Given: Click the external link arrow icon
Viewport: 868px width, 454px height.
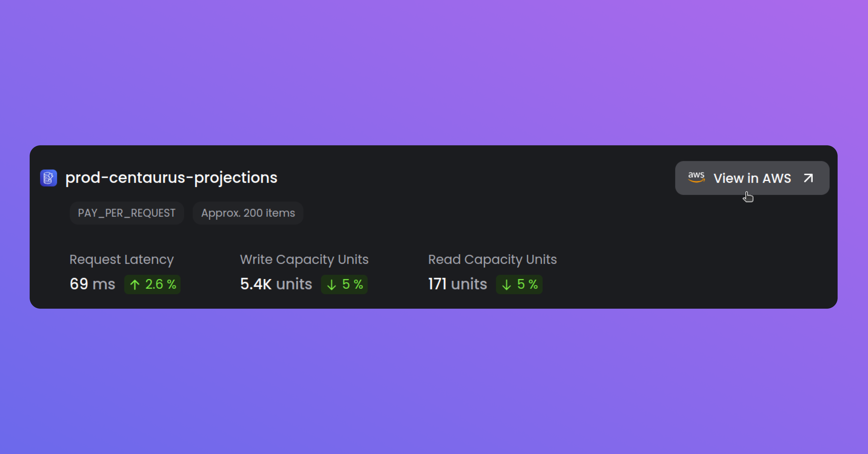Looking at the screenshot, I should coord(808,178).
